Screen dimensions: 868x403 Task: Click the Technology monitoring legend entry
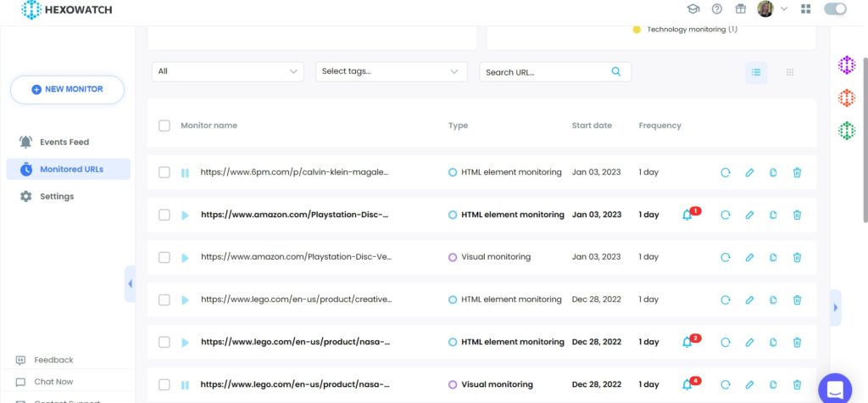(685, 30)
